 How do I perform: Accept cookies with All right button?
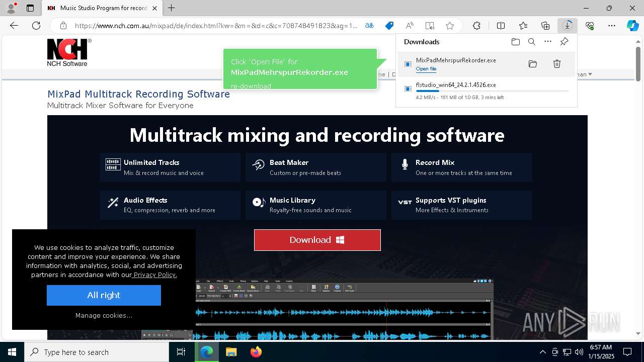point(104,295)
